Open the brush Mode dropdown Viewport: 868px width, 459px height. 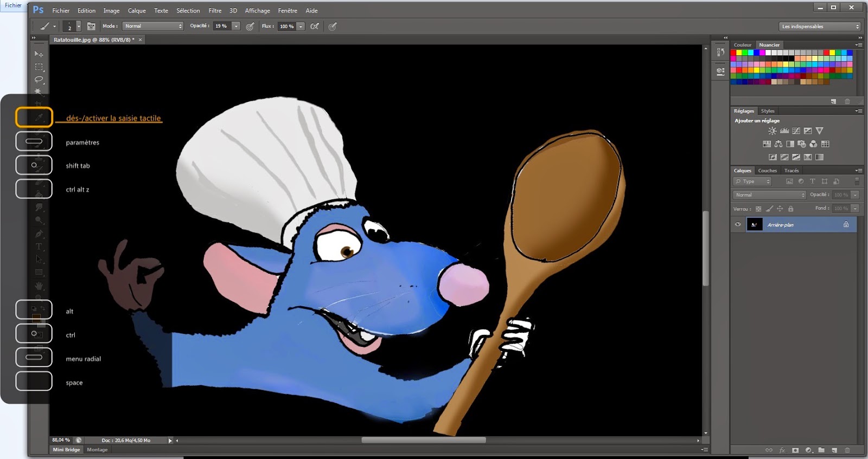pyautogui.click(x=153, y=26)
